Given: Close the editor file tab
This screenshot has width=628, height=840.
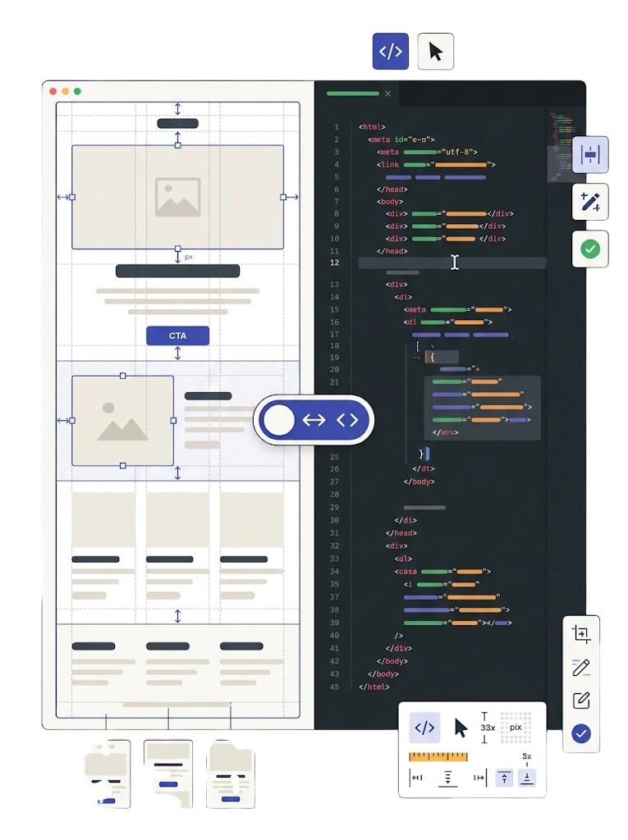Looking at the screenshot, I should [x=387, y=94].
